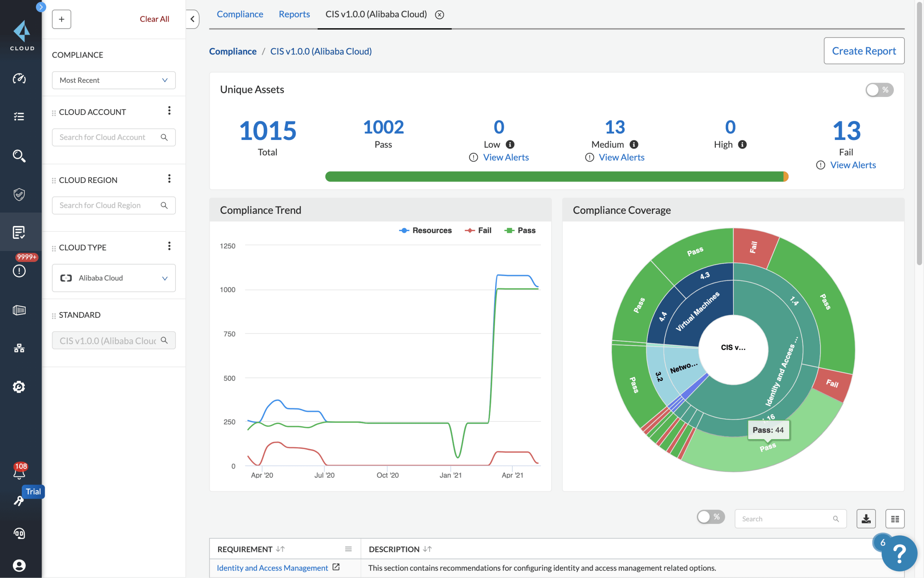924x578 pixels.
Task: Open the Identity and Access Management requirement link
Action: click(x=272, y=568)
